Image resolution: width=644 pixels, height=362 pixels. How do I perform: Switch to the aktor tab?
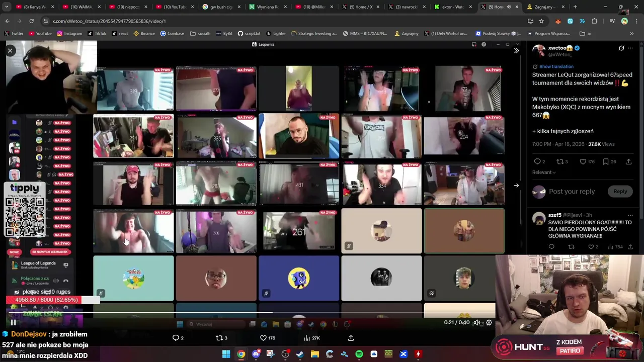pyautogui.click(x=453, y=7)
